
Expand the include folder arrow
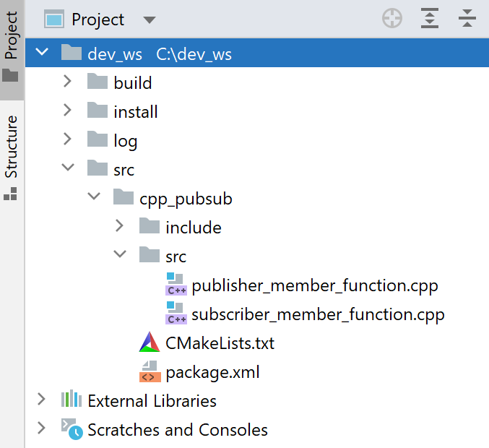tap(120, 226)
